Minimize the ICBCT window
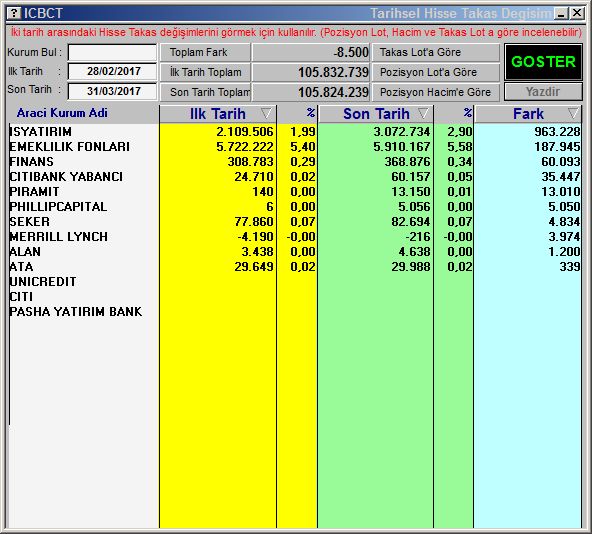Screen dimensions: 592x534 coord(561,14)
